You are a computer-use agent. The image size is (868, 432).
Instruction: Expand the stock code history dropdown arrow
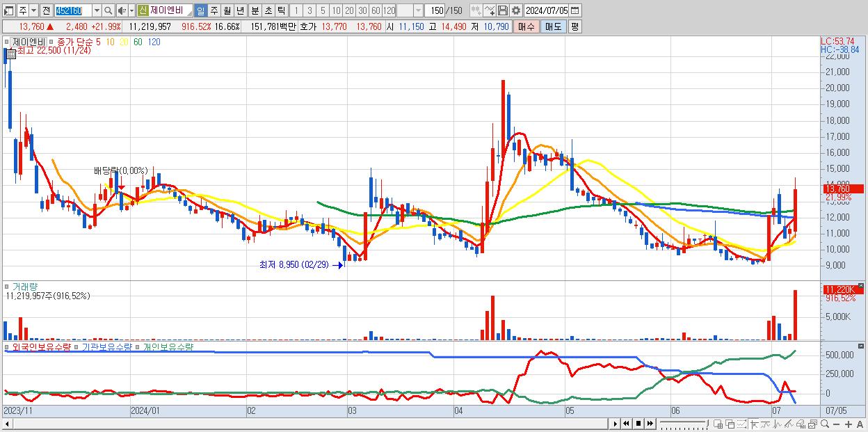point(97,10)
